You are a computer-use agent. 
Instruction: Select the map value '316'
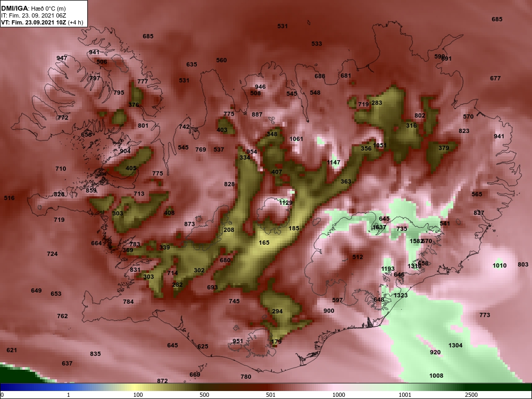411,126
